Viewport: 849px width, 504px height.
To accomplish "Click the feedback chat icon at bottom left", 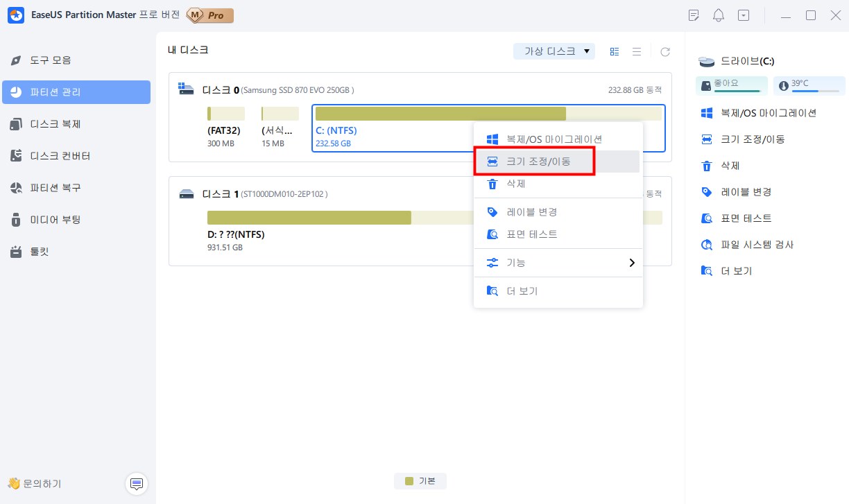I will point(137,483).
